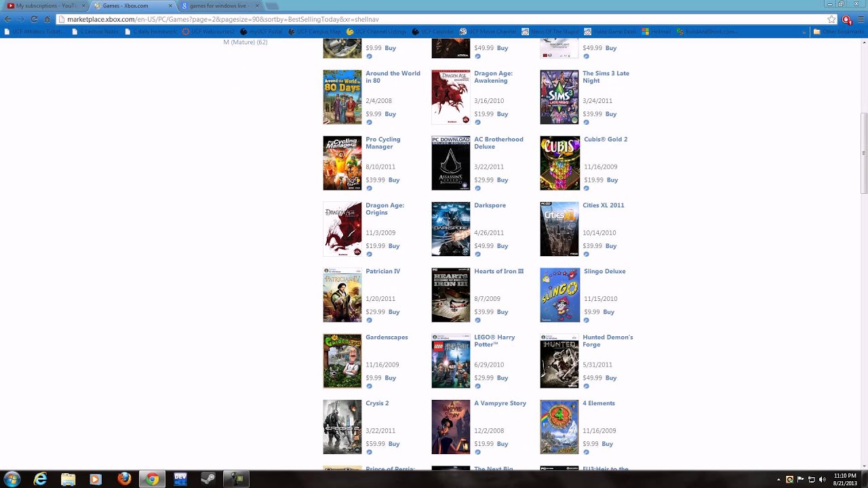Click the blue icon under 4 Elements price

pos(586,452)
